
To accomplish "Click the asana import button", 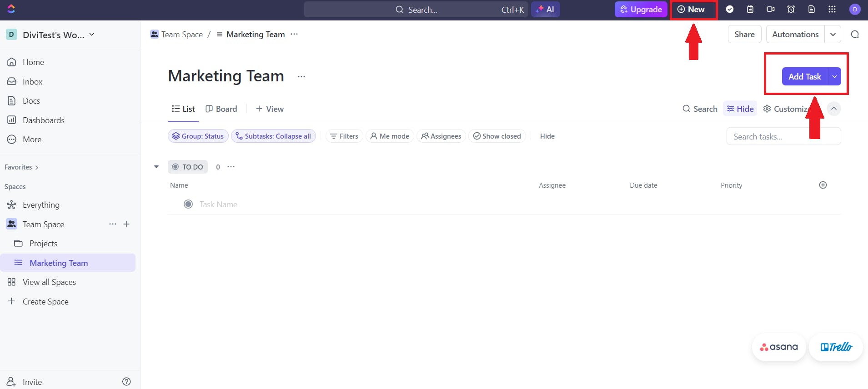I will click(x=779, y=347).
